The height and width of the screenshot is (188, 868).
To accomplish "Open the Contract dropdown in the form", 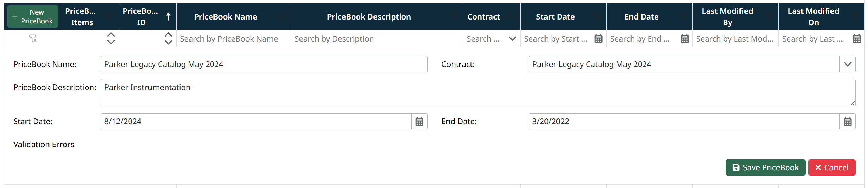I will [x=847, y=64].
